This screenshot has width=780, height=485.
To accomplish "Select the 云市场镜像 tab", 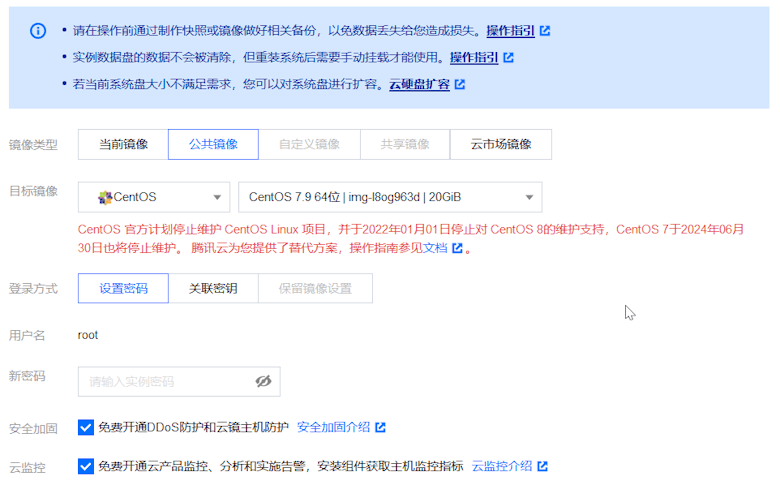I will coord(501,144).
